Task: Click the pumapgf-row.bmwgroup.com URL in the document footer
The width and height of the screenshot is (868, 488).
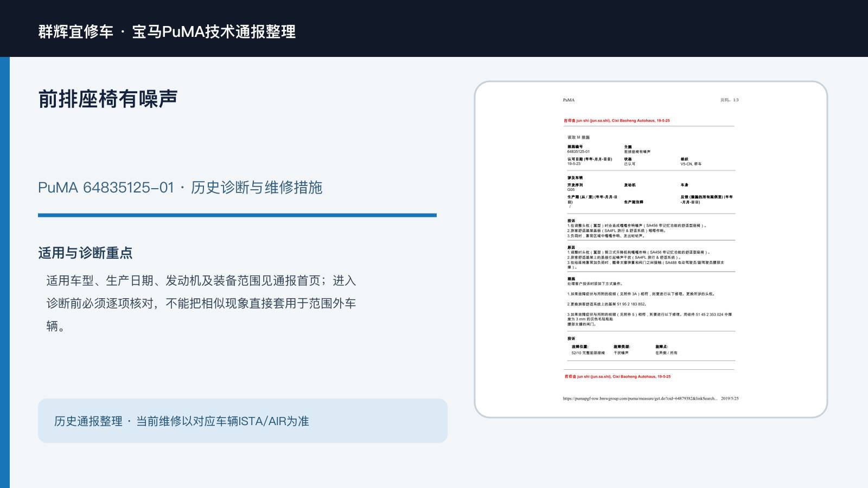Action: [x=640, y=399]
